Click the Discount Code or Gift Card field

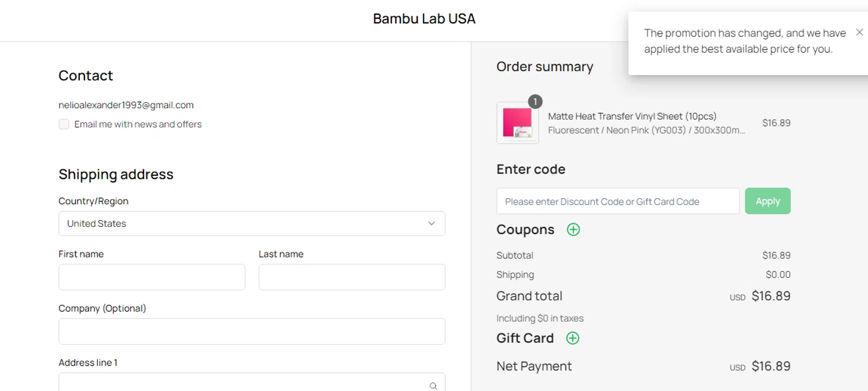point(617,201)
